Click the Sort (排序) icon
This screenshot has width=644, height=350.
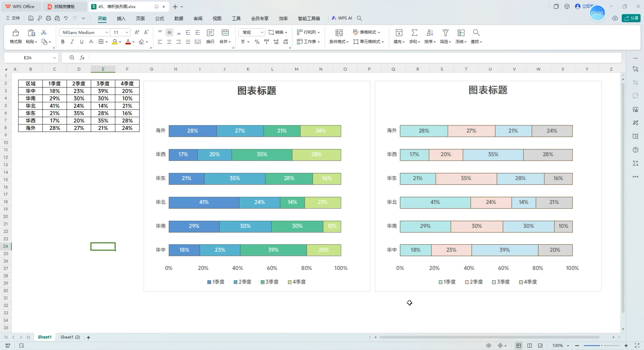click(x=430, y=33)
